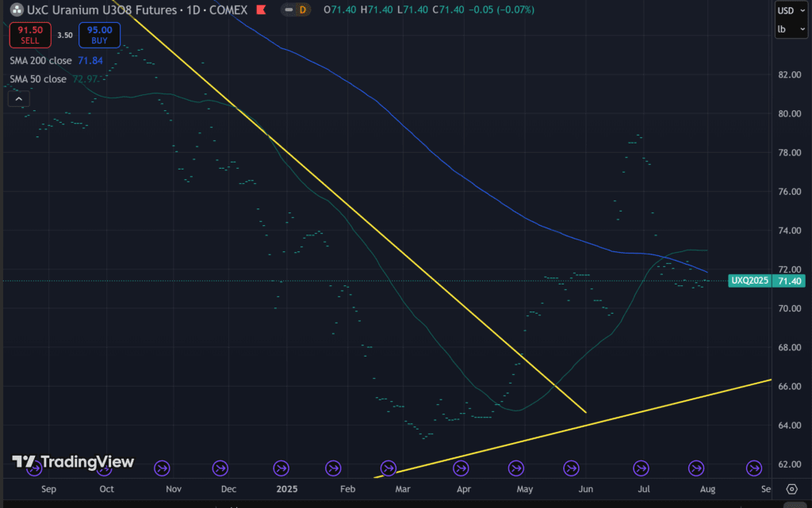Select the UXQ2025 71.40 price label

click(x=766, y=281)
